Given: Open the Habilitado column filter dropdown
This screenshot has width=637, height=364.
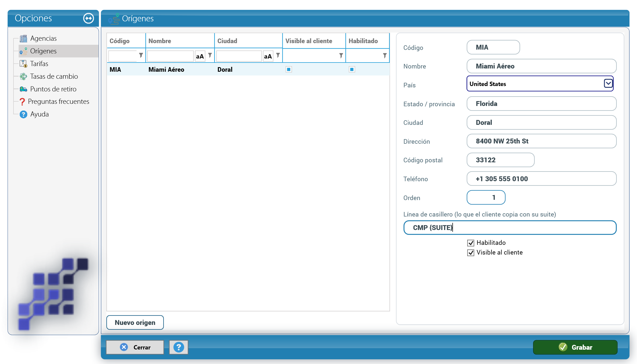Looking at the screenshot, I should (x=385, y=56).
